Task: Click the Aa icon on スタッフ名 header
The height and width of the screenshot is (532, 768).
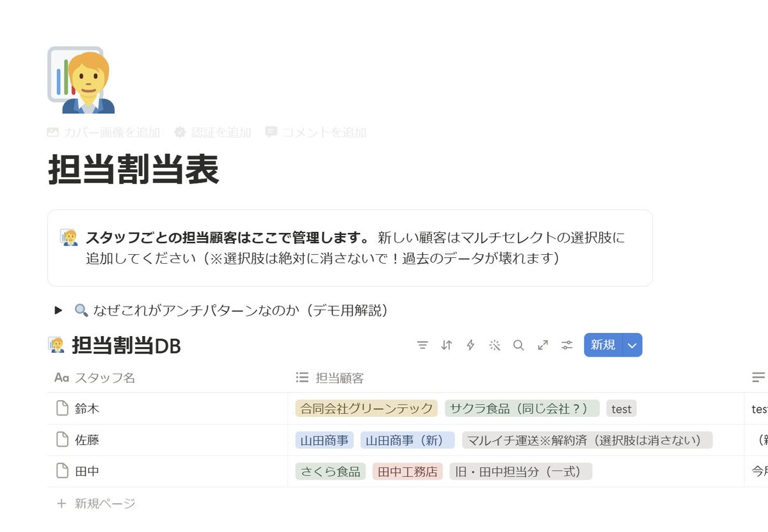Action: (61, 378)
